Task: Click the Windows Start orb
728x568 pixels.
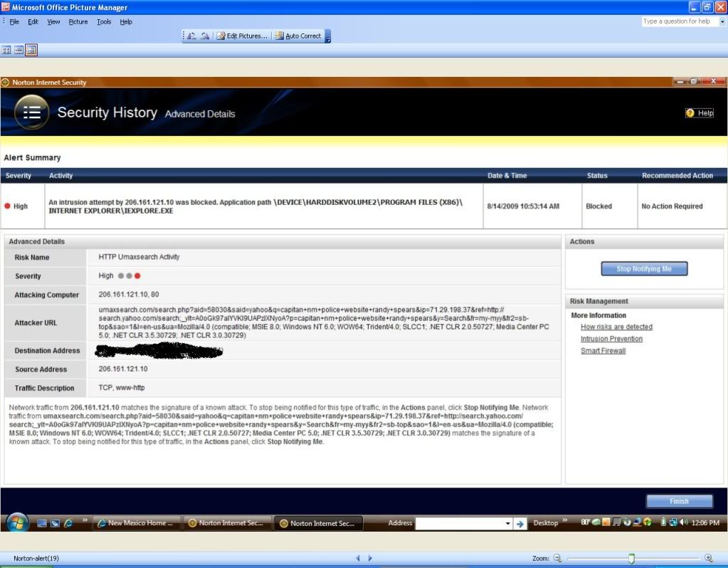Action: [17, 523]
